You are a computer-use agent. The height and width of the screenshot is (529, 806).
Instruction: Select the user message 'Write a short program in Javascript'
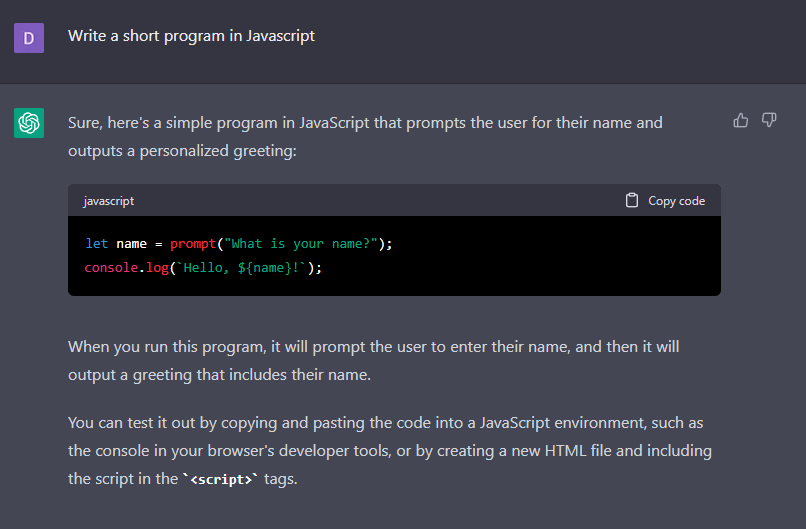pyautogui.click(x=191, y=36)
